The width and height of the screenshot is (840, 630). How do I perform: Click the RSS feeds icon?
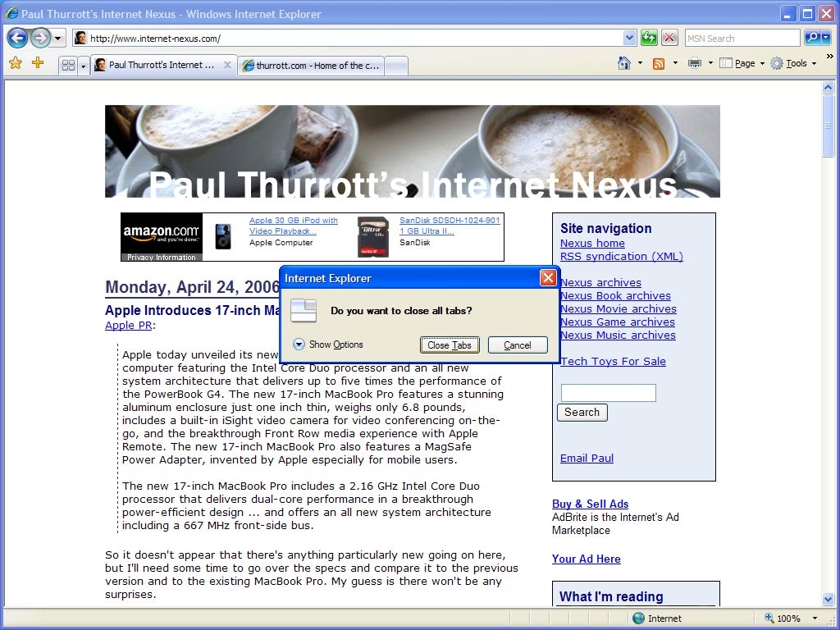click(658, 63)
